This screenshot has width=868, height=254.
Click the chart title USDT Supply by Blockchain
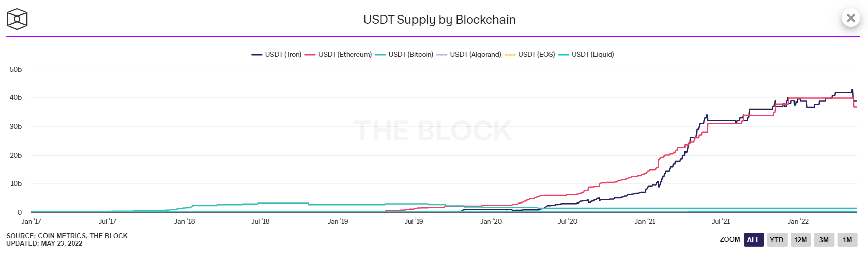point(439,20)
